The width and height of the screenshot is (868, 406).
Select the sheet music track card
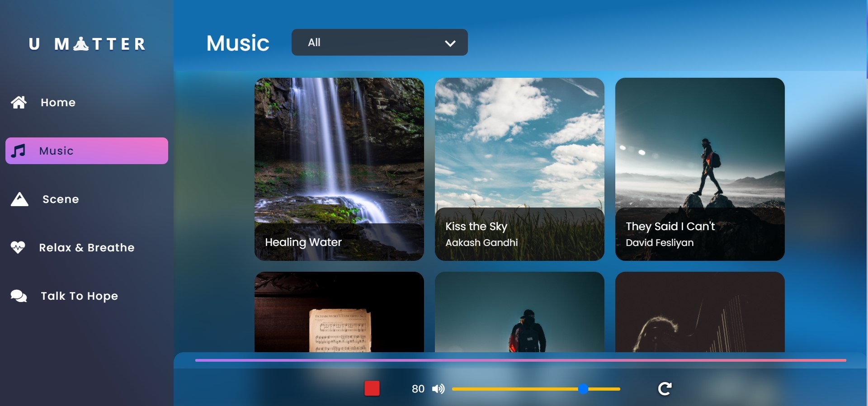click(x=339, y=312)
